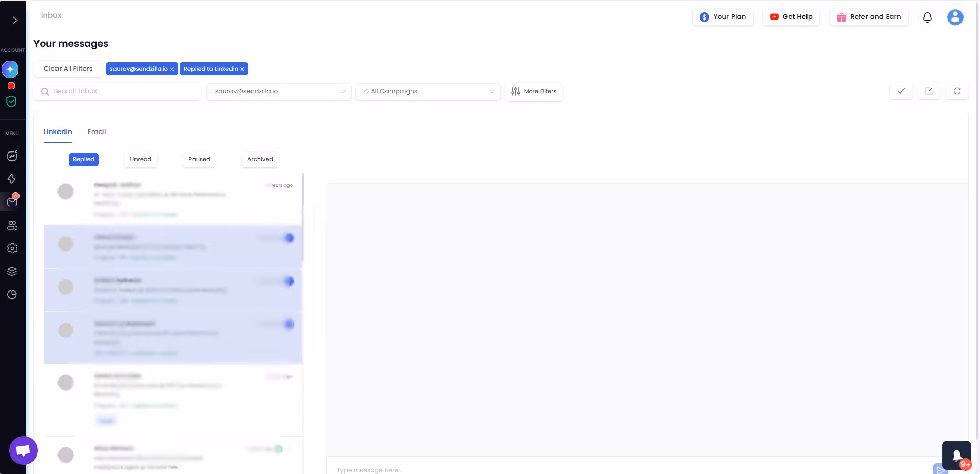Click the notification bell icon

click(x=927, y=17)
